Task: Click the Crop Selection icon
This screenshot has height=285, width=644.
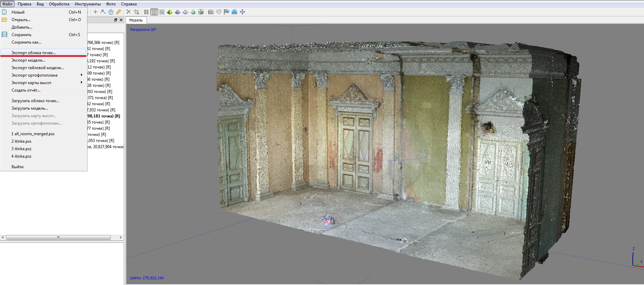Action: [x=136, y=12]
